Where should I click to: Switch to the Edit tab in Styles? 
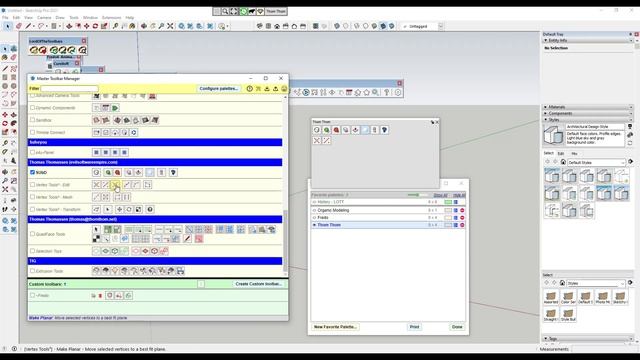561,153
